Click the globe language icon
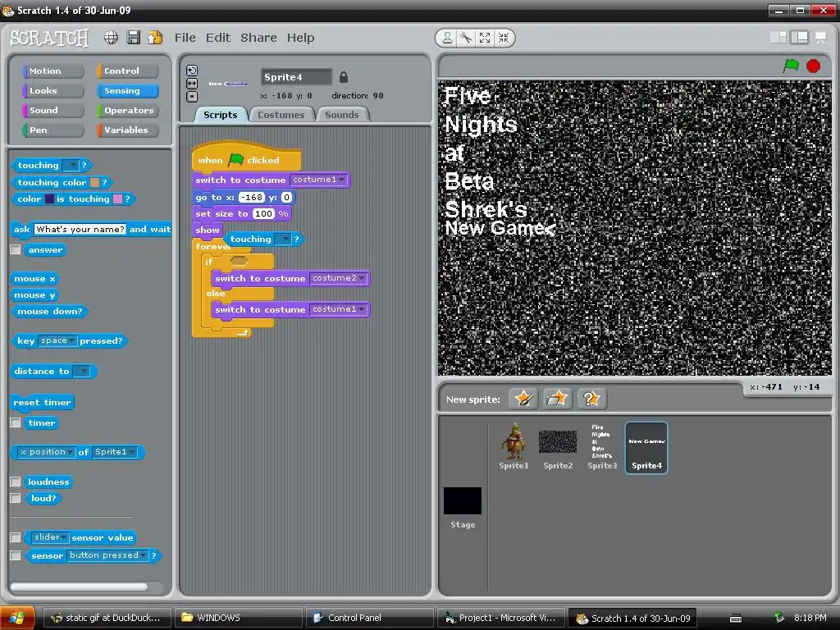Screen dimensions: 840x630 coord(111,38)
